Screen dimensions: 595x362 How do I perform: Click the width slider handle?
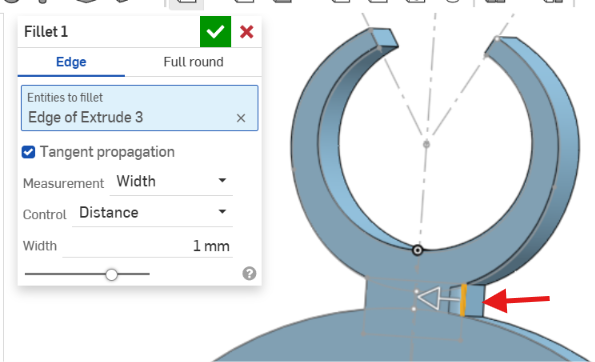(x=111, y=274)
